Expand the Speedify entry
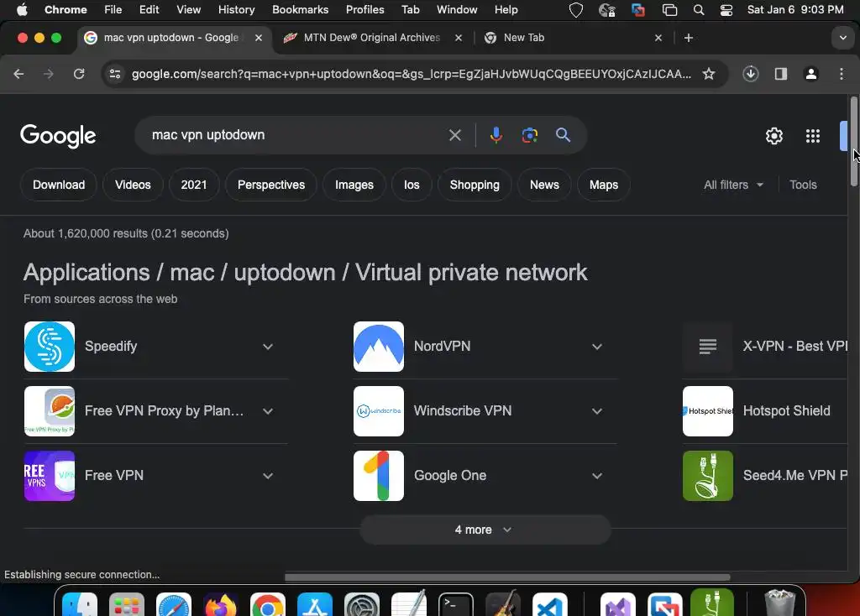Viewport: 860px width, 616px height. pos(268,347)
